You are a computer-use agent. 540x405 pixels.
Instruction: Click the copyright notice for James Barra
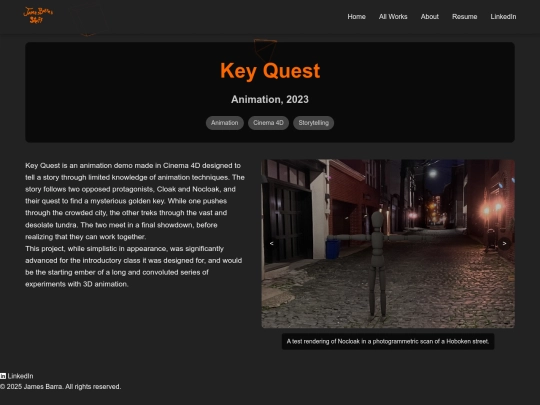click(x=61, y=387)
